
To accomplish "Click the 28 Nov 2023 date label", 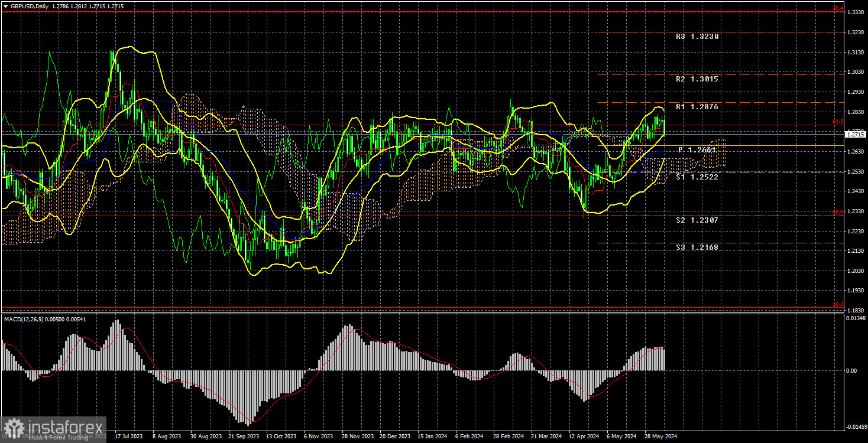I will [357, 437].
